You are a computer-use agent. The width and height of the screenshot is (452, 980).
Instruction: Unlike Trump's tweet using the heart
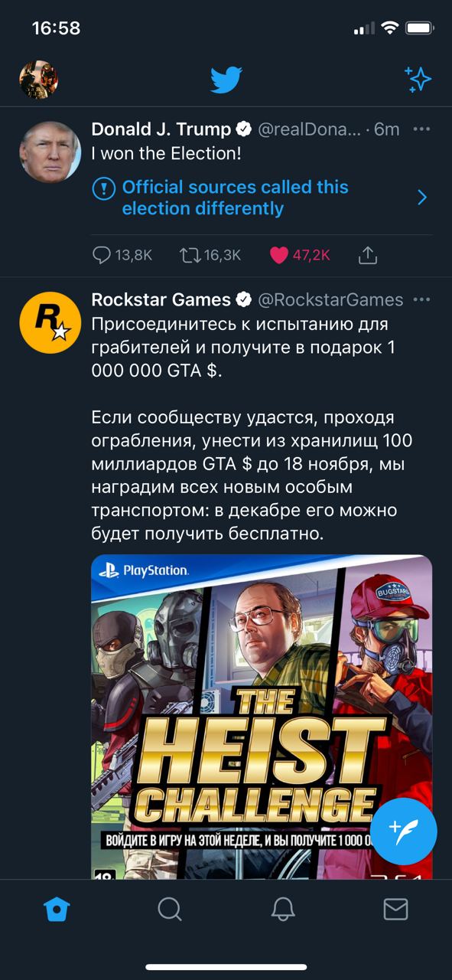pos(279,255)
